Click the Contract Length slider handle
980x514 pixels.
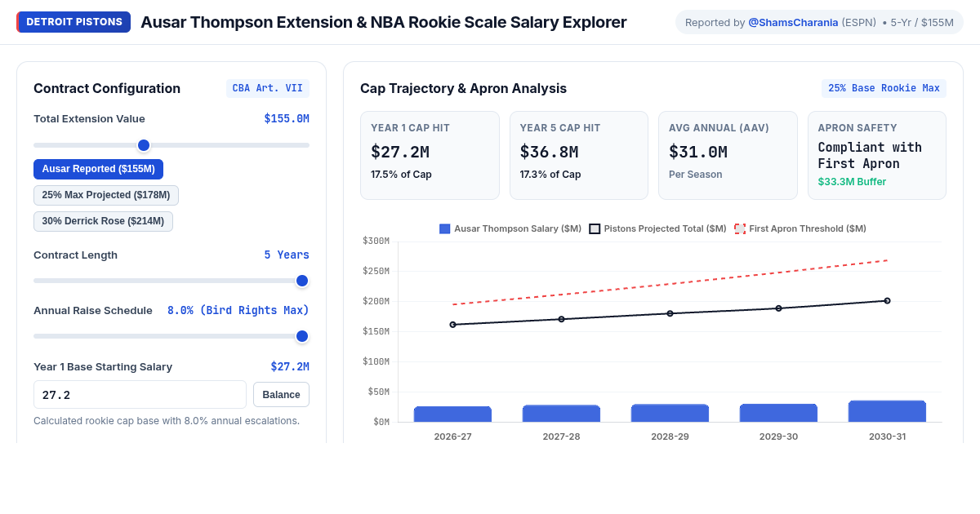(302, 281)
